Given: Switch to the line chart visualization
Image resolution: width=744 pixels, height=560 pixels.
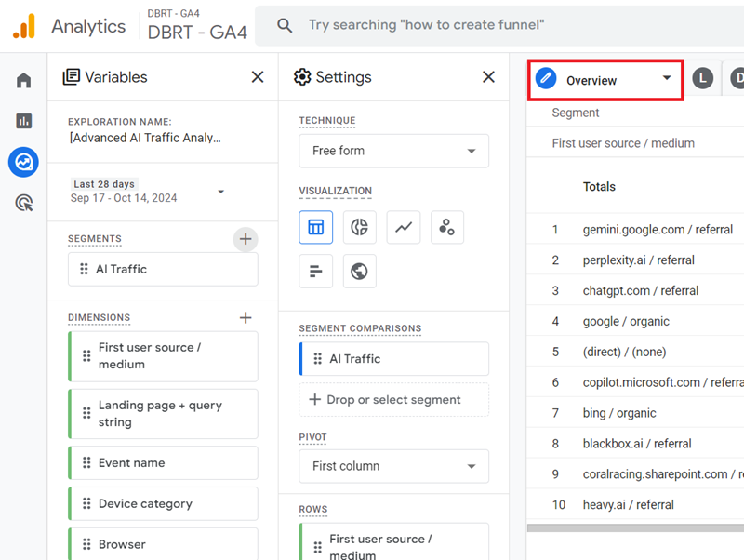Looking at the screenshot, I should tap(403, 227).
